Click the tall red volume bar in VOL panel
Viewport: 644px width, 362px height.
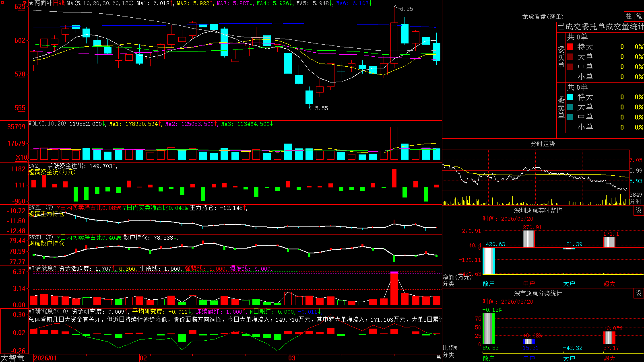pos(394,144)
